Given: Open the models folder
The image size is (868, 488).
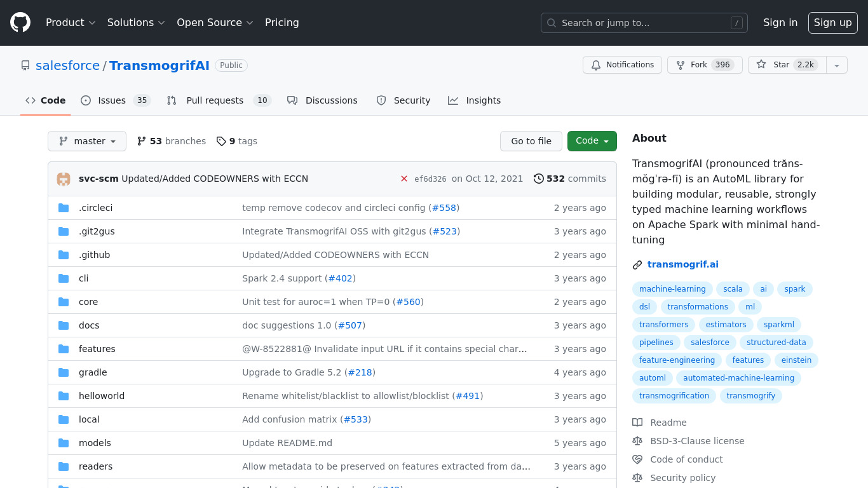Looking at the screenshot, I should 95,443.
